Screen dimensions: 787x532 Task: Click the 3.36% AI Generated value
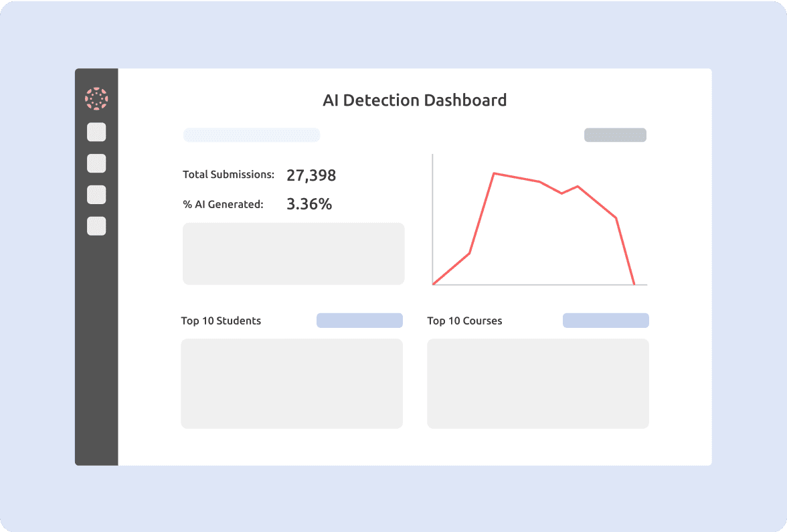coord(309,203)
